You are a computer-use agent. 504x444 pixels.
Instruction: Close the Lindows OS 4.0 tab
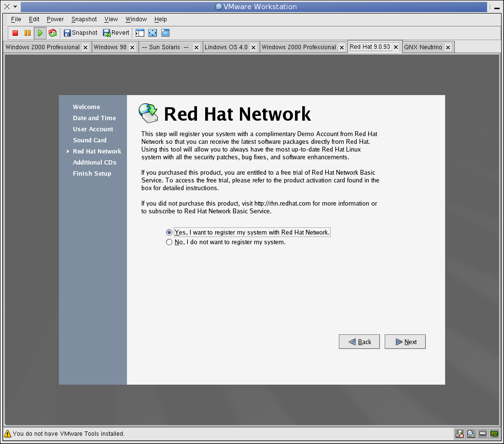tap(253, 48)
